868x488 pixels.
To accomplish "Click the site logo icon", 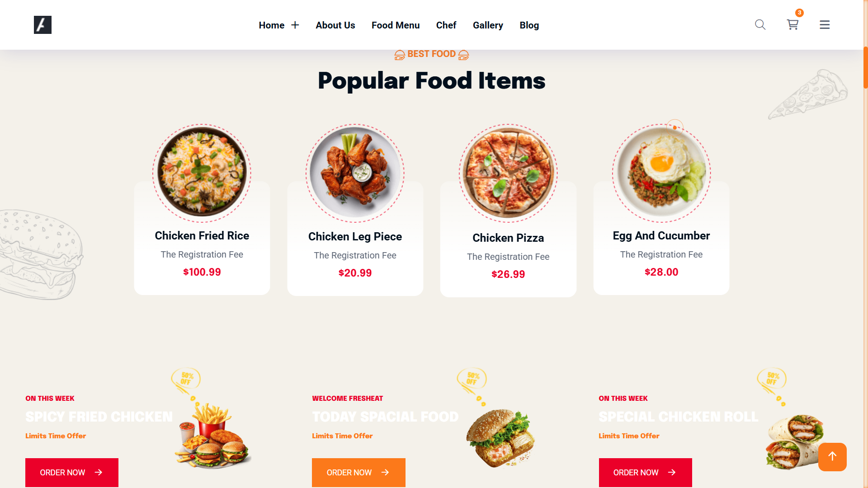I will (x=42, y=25).
